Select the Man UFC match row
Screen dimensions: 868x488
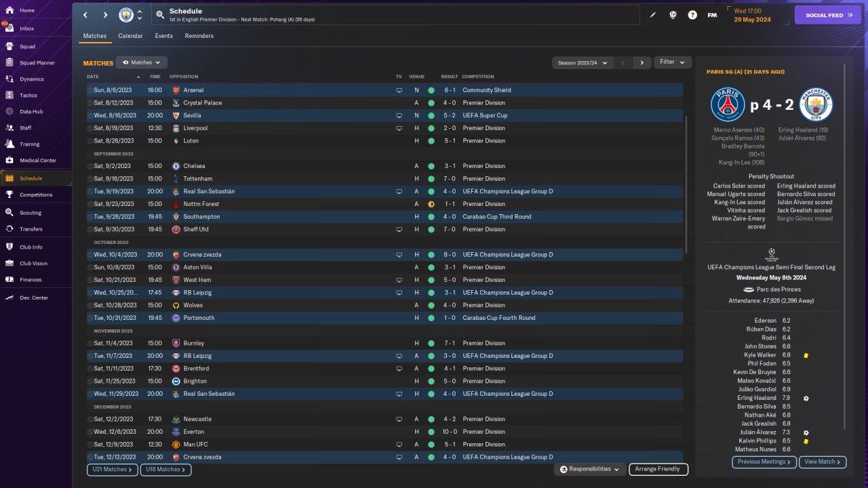pyautogui.click(x=384, y=445)
